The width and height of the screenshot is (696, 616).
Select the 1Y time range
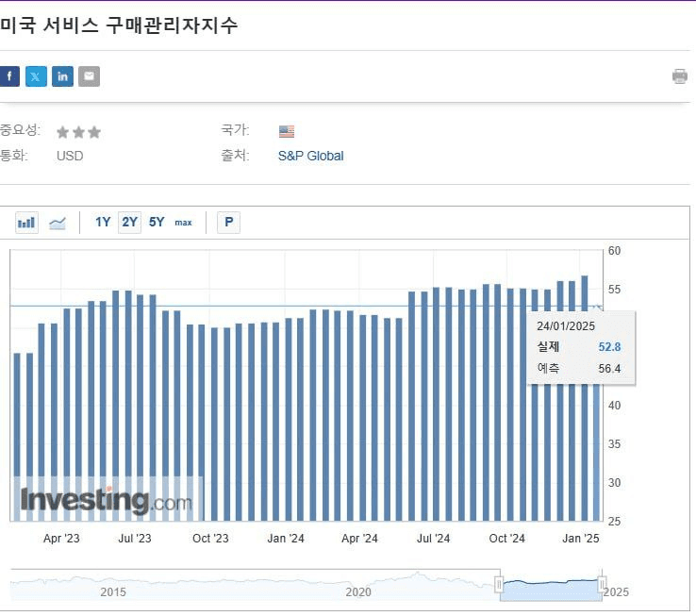pyautogui.click(x=103, y=223)
